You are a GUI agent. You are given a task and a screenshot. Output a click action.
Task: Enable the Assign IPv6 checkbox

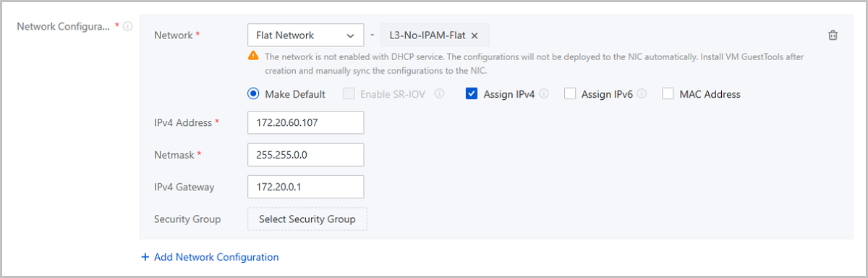point(570,93)
